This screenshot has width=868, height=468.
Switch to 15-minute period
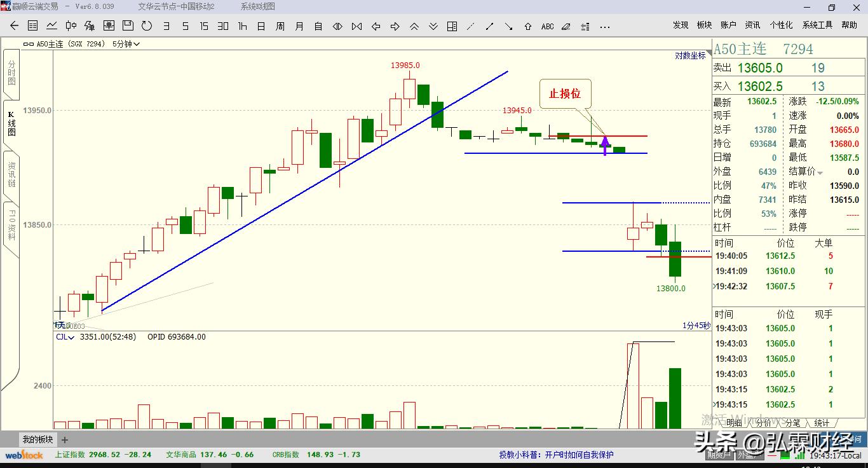point(204,26)
